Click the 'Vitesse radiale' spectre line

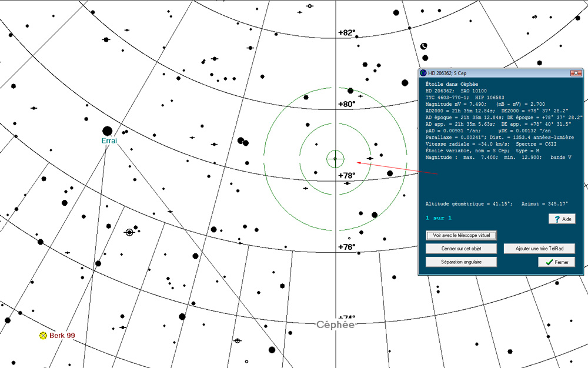pyautogui.click(x=491, y=144)
